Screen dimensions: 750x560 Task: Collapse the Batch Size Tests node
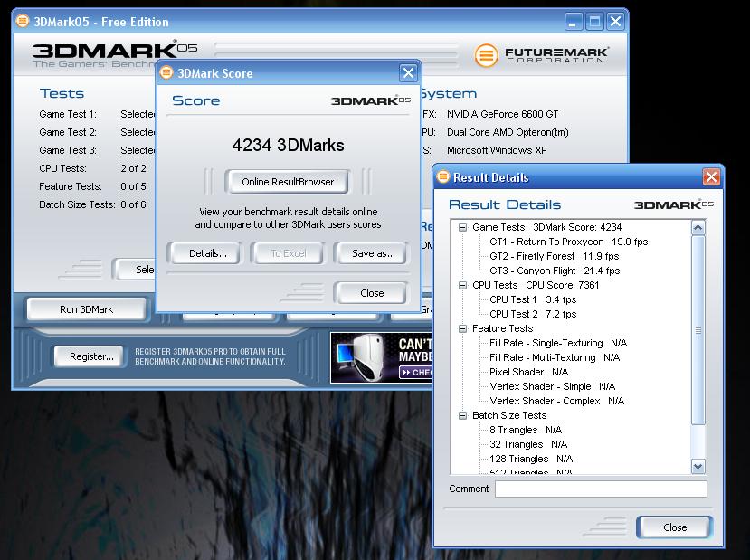462,415
